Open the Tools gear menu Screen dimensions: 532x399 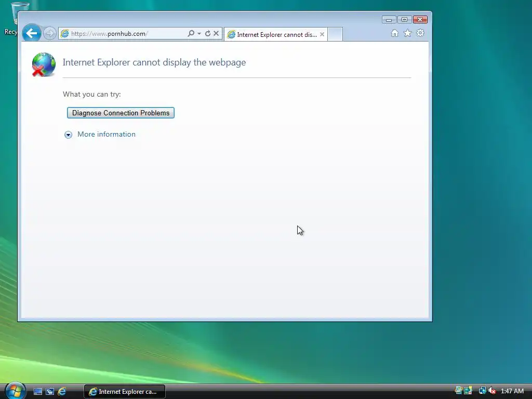420,33
